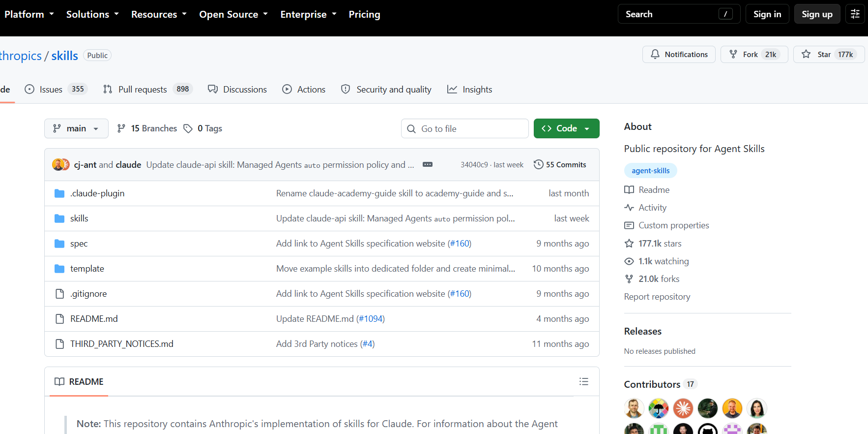Expand the Solutions menu
The height and width of the screenshot is (434, 868).
[x=92, y=14]
